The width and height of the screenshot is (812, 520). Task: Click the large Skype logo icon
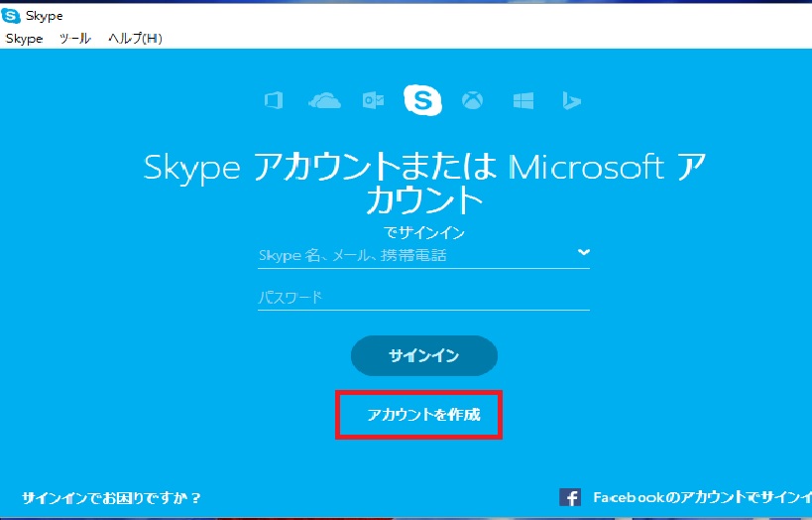(x=422, y=99)
